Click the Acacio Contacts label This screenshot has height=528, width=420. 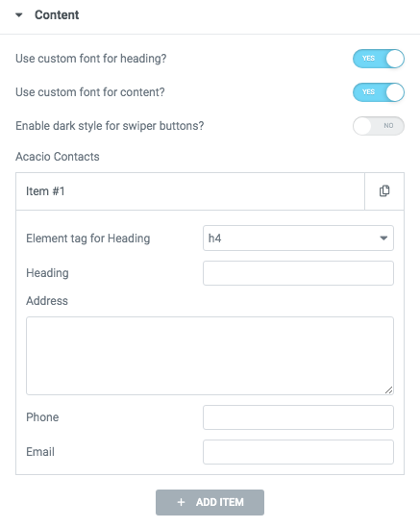click(x=58, y=157)
